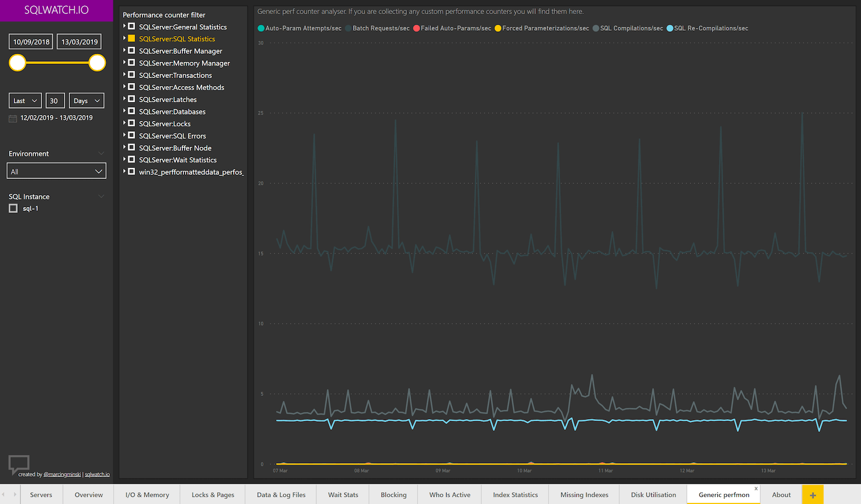Switch to the Blocking tab

click(394, 495)
